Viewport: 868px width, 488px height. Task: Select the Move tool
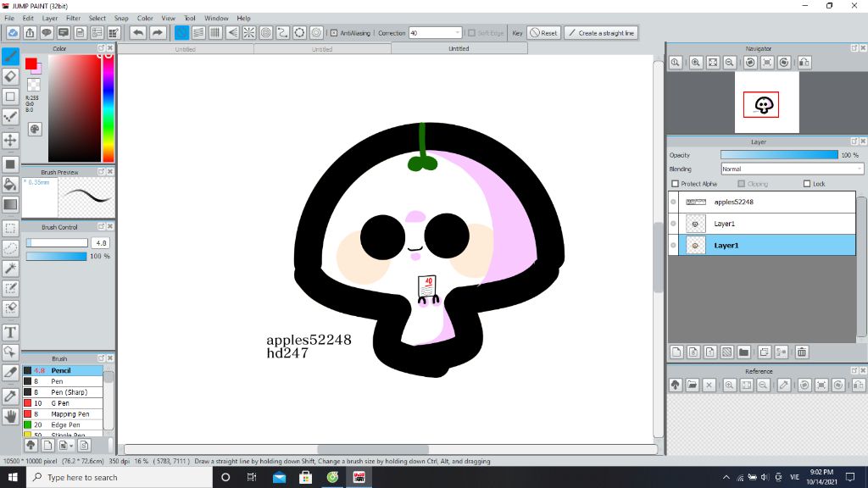click(10, 140)
